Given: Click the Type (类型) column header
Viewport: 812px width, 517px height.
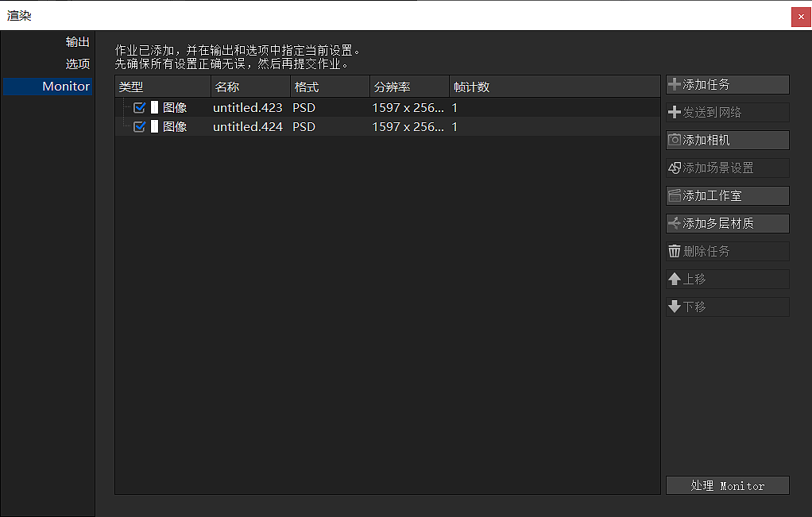Looking at the screenshot, I should (x=163, y=87).
